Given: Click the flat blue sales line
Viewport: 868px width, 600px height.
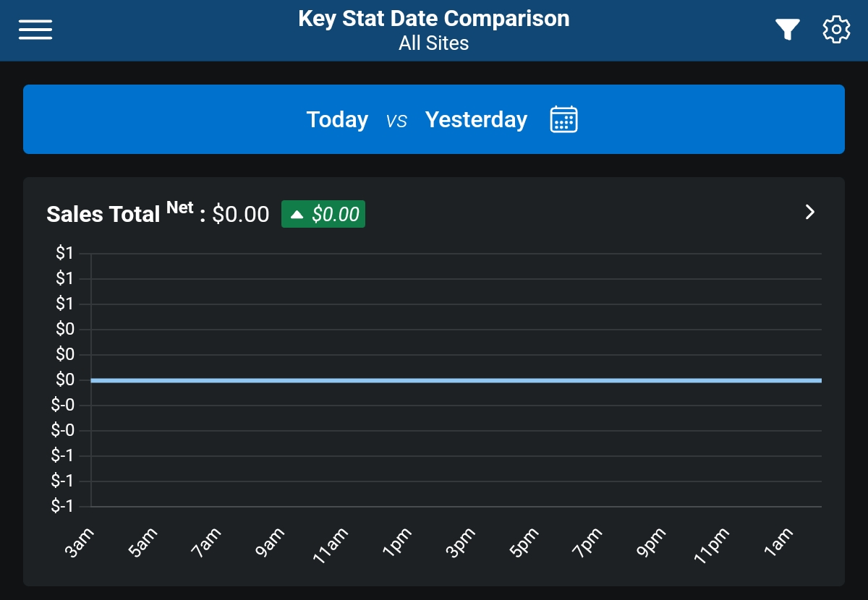Looking at the screenshot, I should [434, 380].
